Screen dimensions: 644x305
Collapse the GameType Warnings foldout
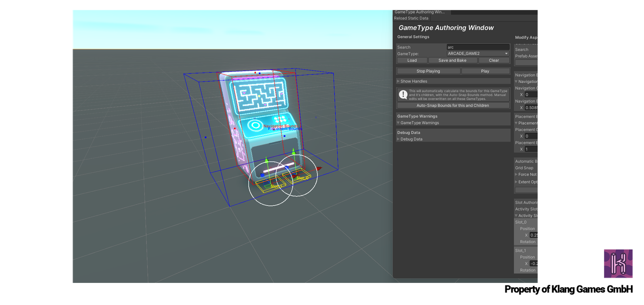point(398,123)
